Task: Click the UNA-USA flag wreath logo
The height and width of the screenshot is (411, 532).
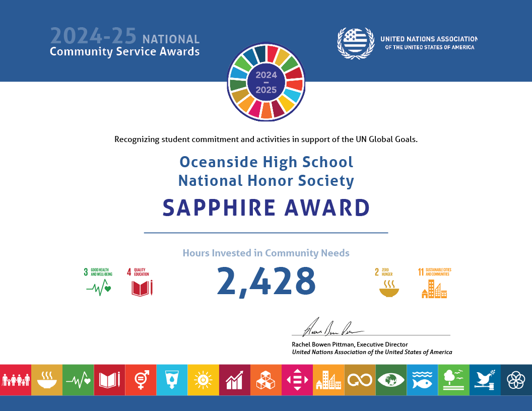Action: (356, 43)
